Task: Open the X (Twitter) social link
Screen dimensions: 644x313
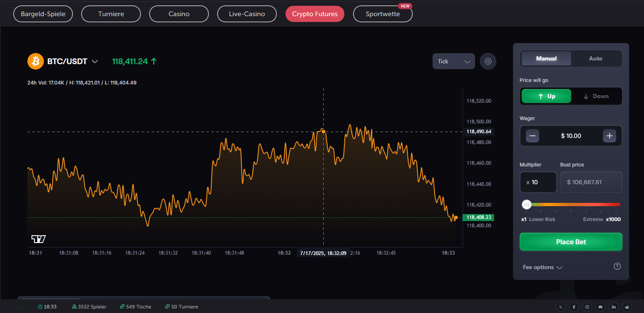Action: (560, 307)
